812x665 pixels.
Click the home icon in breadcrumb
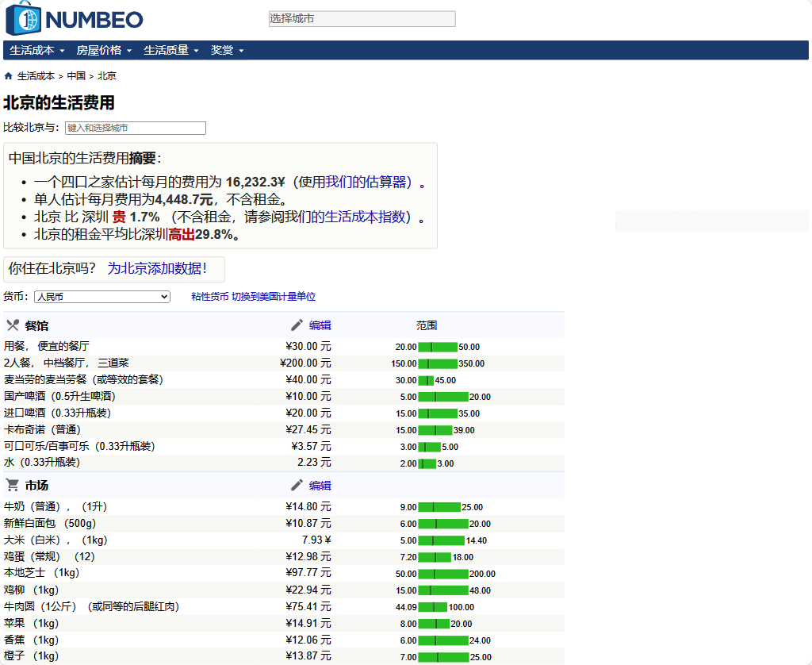(9, 76)
